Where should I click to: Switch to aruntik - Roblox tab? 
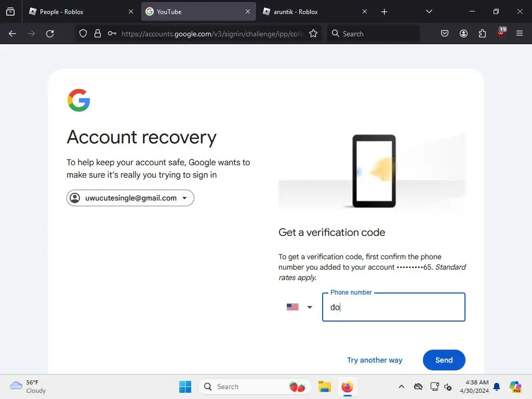tap(315, 11)
